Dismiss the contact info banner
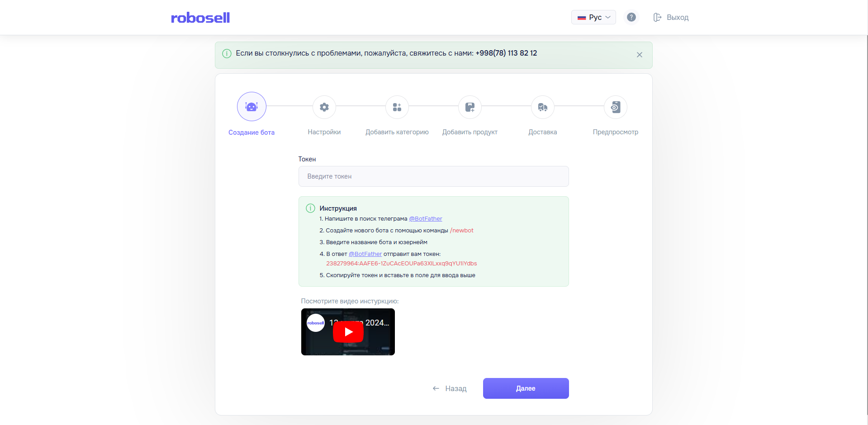The width and height of the screenshot is (868, 425). (640, 55)
